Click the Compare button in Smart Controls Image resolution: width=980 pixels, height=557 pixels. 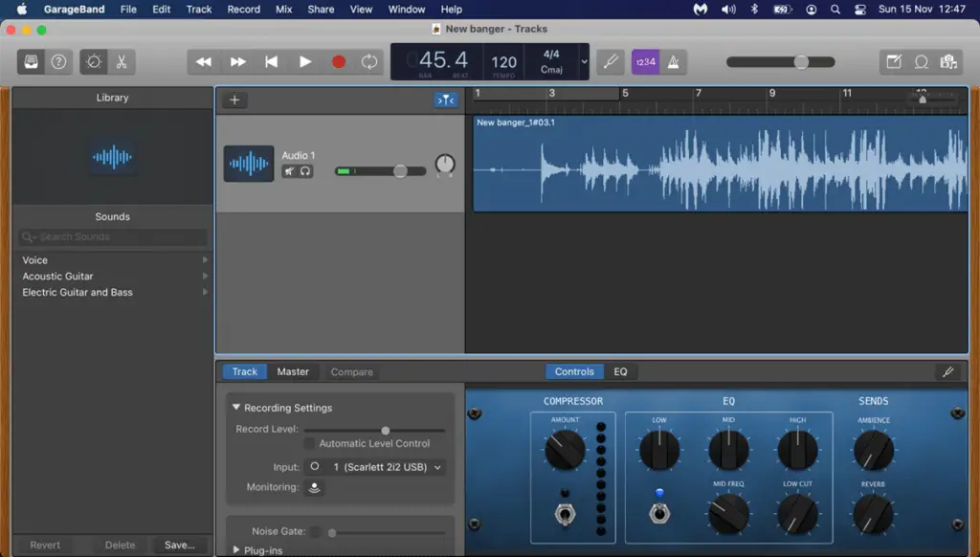click(x=352, y=372)
